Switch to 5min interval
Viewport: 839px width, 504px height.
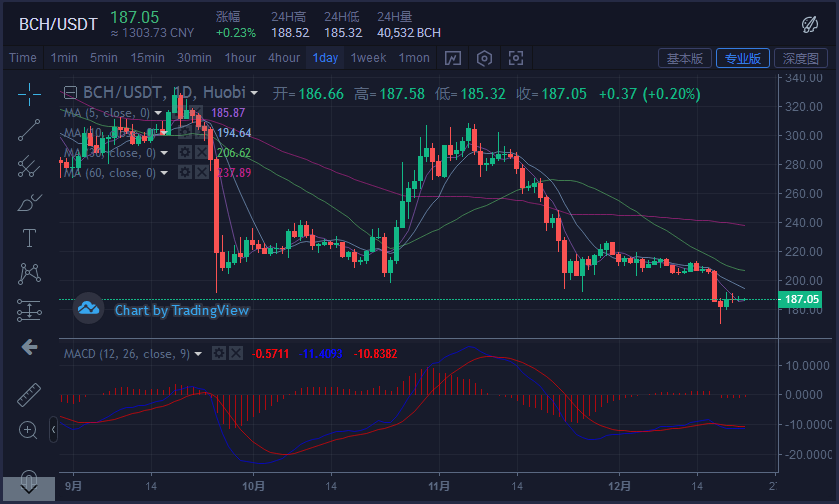click(103, 58)
